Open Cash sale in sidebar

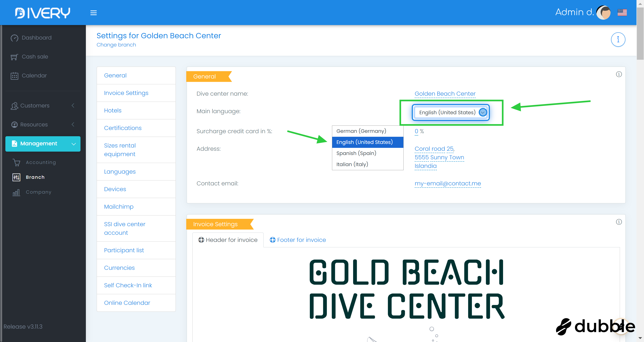coord(35,57)
